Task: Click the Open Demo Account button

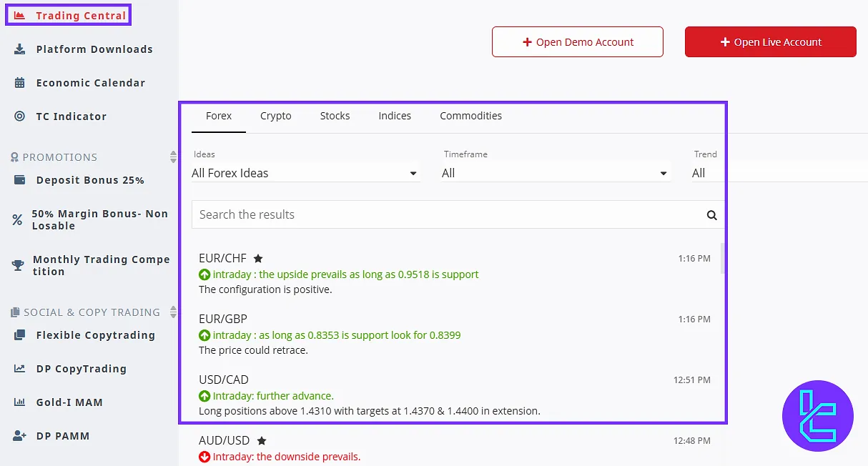Action: (577, 42)
